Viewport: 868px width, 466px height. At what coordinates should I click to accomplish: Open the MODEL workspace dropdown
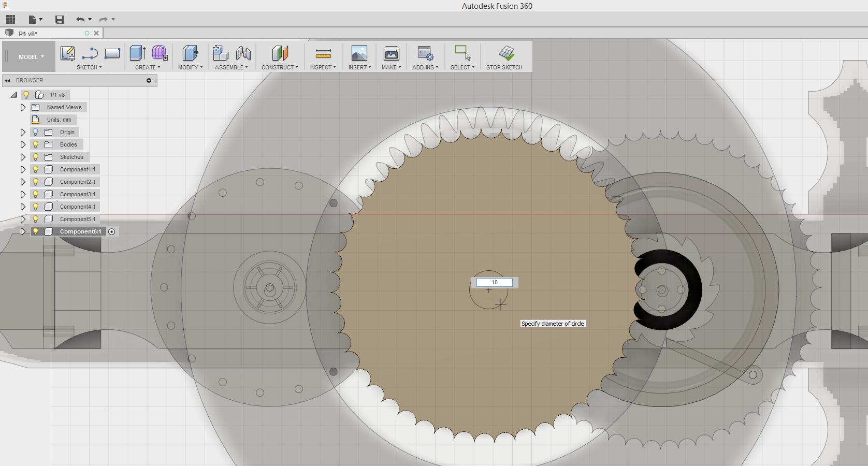pyautogui.click(x=31, y=57)
